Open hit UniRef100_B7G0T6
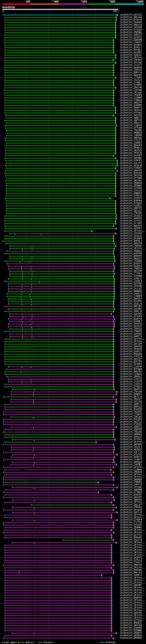The height and width of the screenshot is (644, 146). point(131,20)
